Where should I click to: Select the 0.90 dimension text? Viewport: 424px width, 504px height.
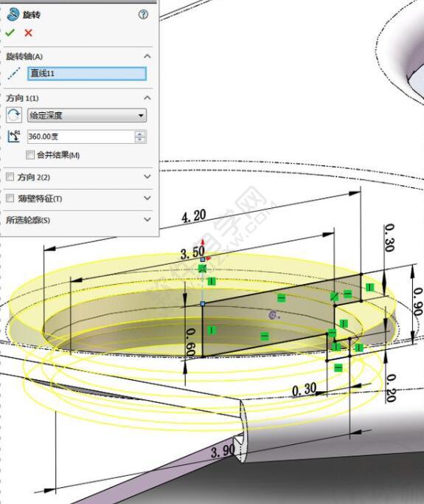tap(418, 302)
